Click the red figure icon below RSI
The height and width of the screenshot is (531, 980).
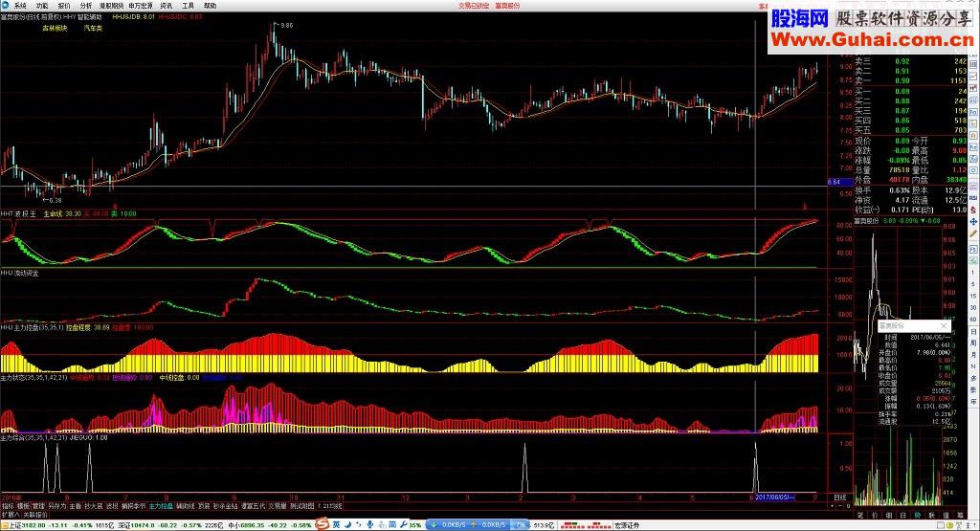(973, 210)
